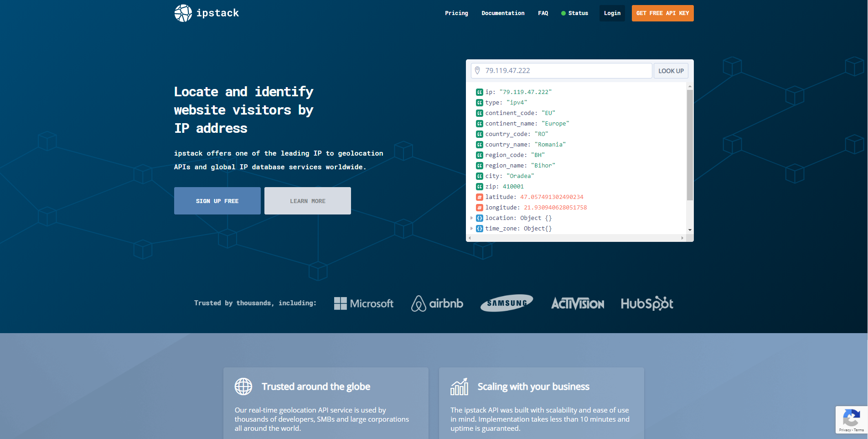Click the green Status indicator dot

[x=563, y=13]
